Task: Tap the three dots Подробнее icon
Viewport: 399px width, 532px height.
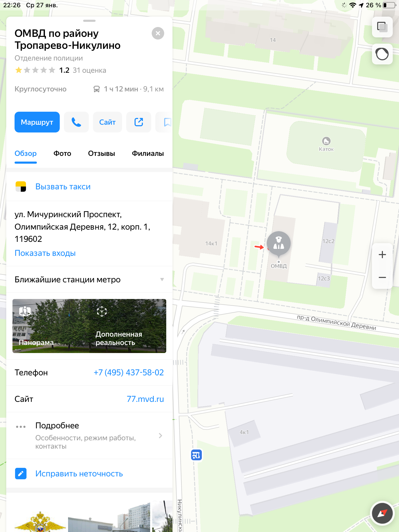Action: [21, 427]
